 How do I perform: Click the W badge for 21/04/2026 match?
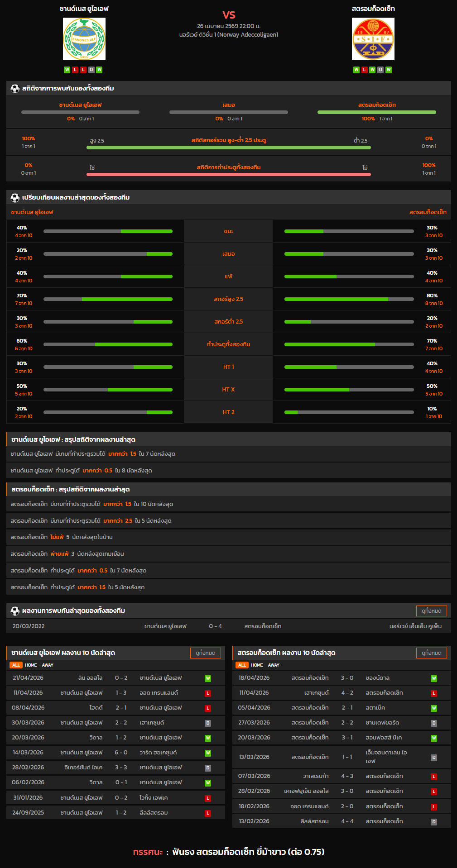click(208, 678)
